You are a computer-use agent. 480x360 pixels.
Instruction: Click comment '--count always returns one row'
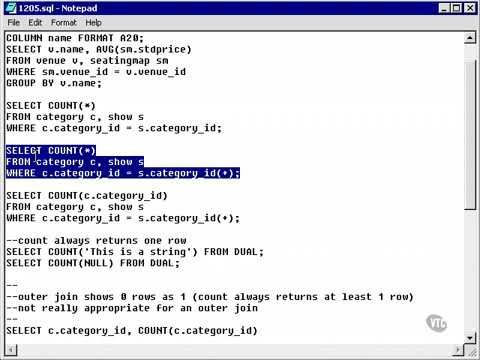pos(96,241)
